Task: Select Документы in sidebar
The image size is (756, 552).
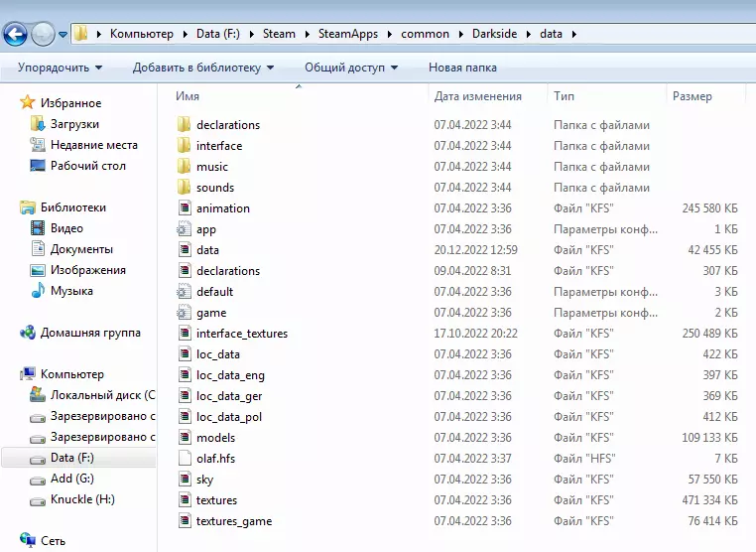Action: tap(81, 249)
